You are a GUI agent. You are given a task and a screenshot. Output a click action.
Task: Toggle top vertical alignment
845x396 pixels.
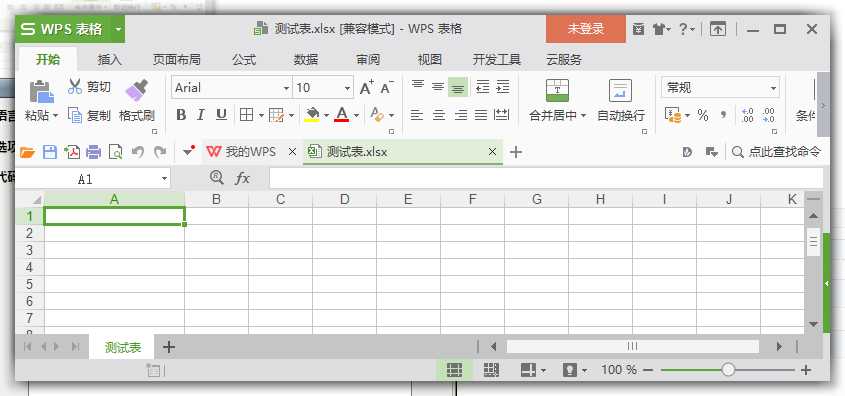tap(418, 86)
